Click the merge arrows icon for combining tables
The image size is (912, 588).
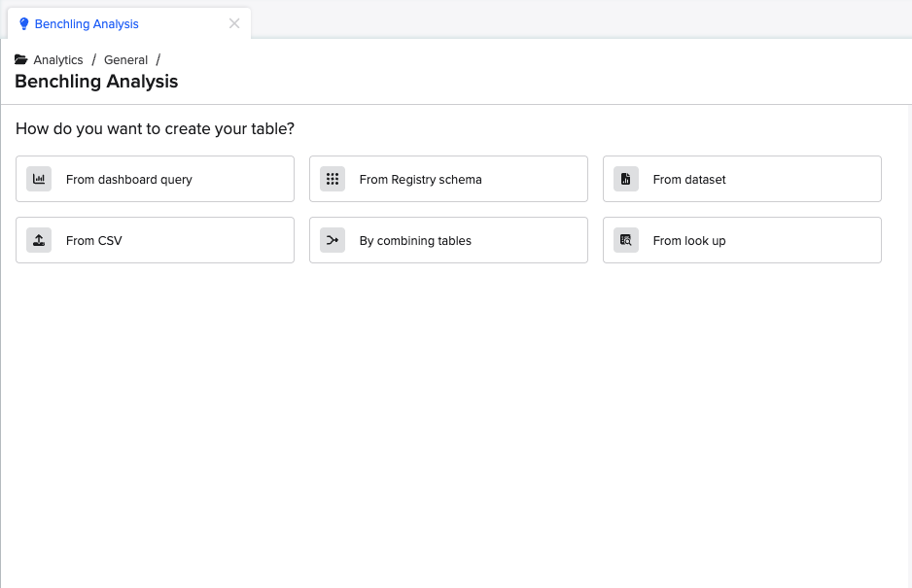coord(333,240)
